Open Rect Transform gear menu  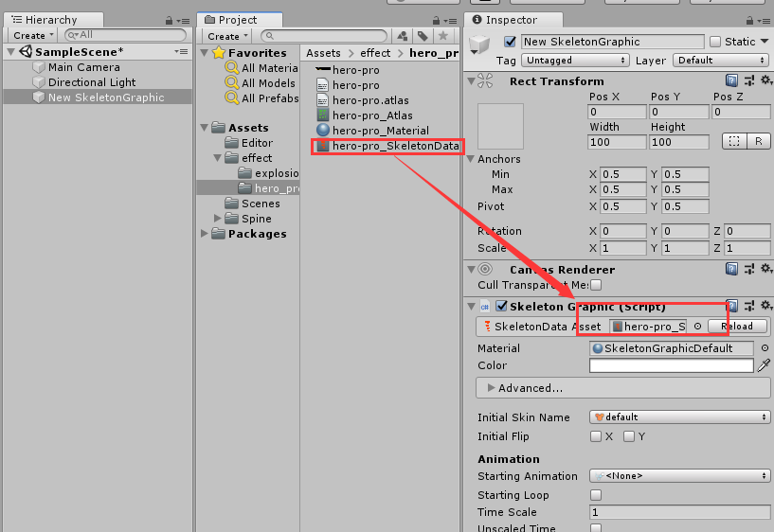click(766, 80)
